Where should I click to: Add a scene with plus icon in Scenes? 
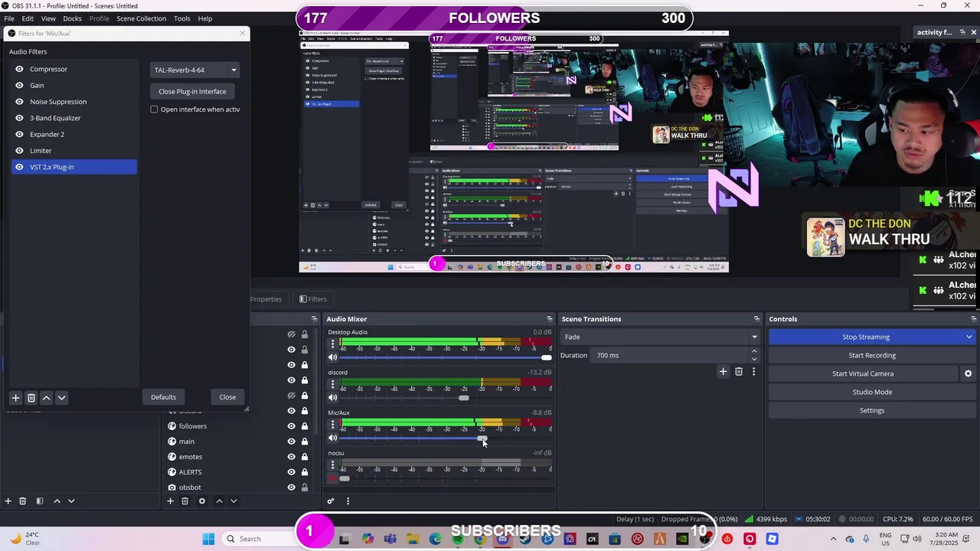[x=8, y=501]
